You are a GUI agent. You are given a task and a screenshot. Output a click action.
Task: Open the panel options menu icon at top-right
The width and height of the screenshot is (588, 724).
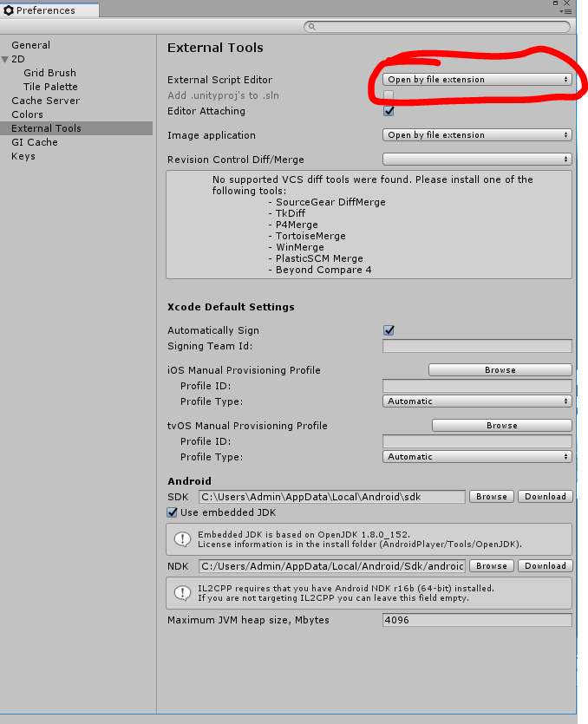567,11
